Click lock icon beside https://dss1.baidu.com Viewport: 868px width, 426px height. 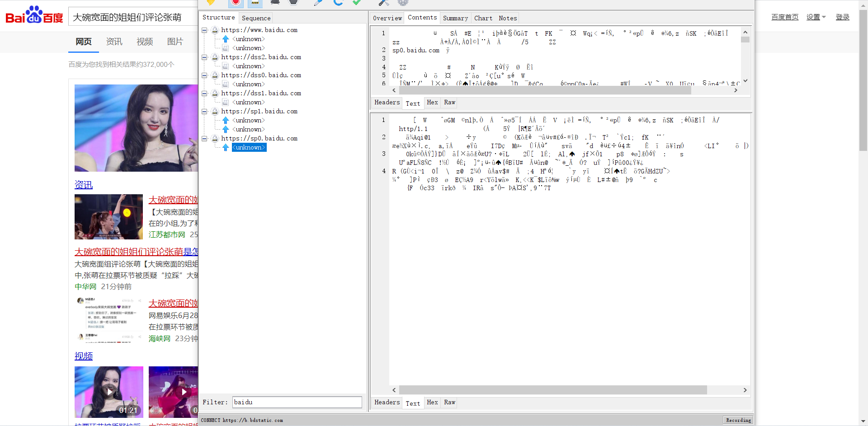(215, 93)
